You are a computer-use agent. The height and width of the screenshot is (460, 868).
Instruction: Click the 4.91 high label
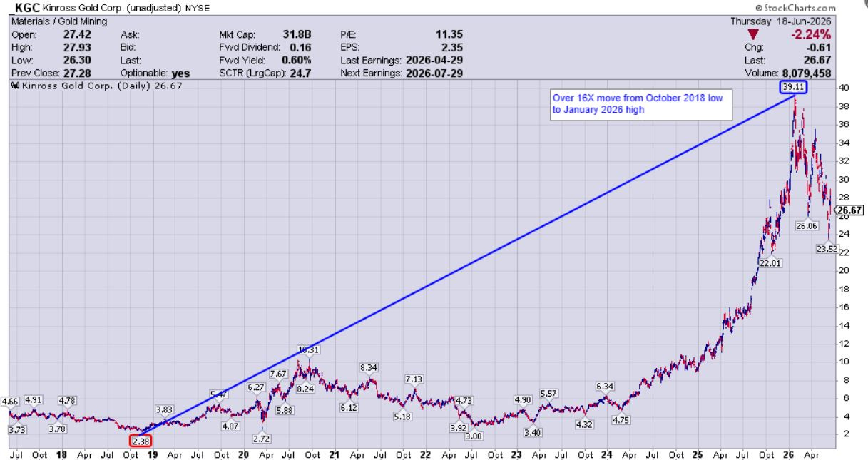click(35, 399)
